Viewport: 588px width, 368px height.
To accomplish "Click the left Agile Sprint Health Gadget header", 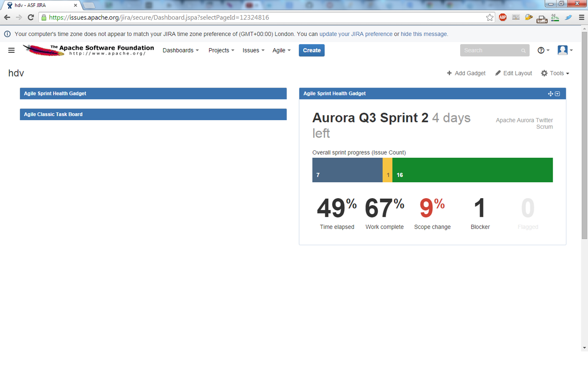I will [x=153, y=93].
